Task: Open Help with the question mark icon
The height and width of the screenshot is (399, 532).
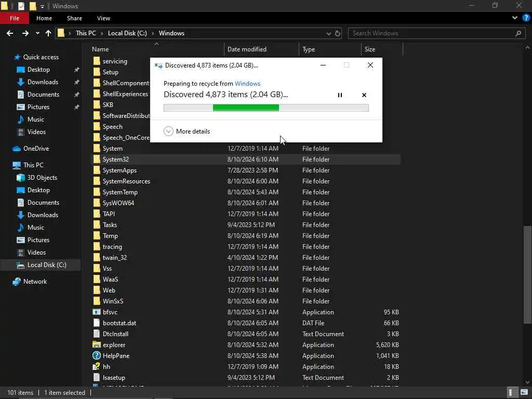Action: (x=526, y=18)
